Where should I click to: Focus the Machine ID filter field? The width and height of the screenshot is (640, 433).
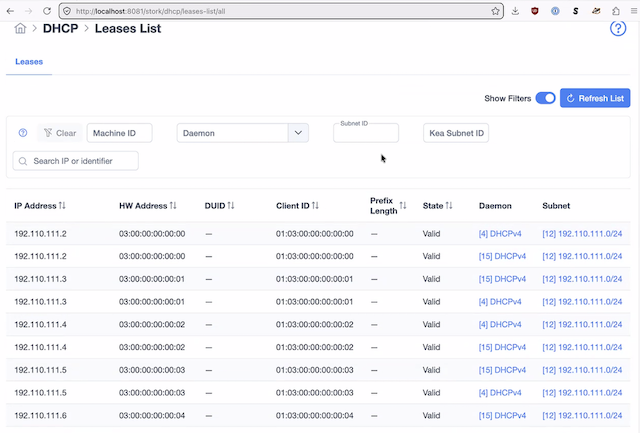[x=120, y=133]
